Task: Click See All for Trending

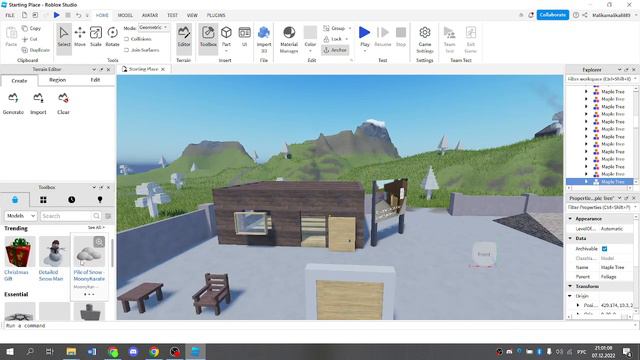Action: 96,227
